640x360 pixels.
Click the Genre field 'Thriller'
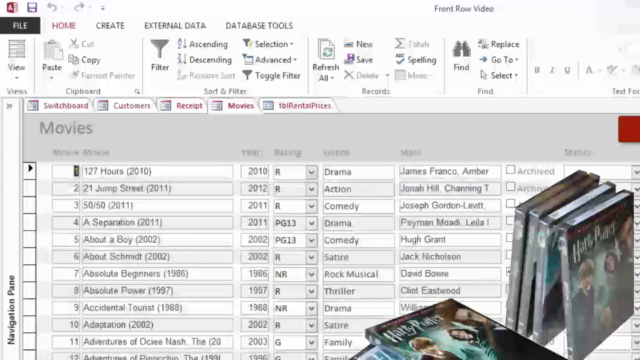[x=358, y=291]
